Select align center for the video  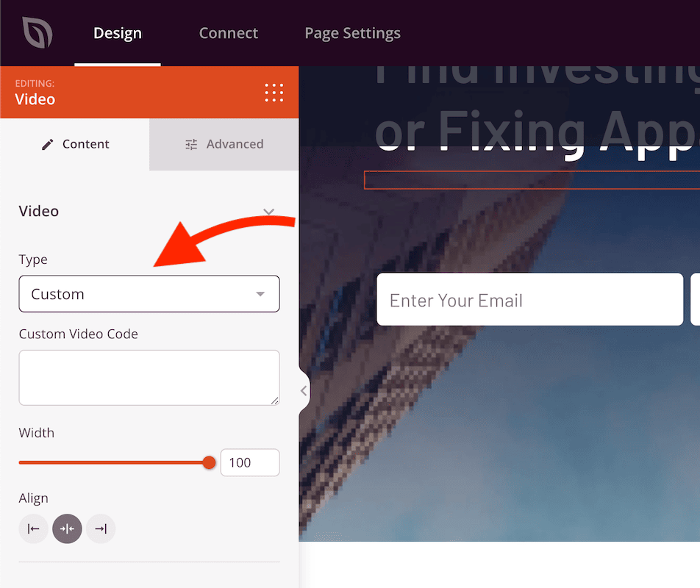(67, 529)
